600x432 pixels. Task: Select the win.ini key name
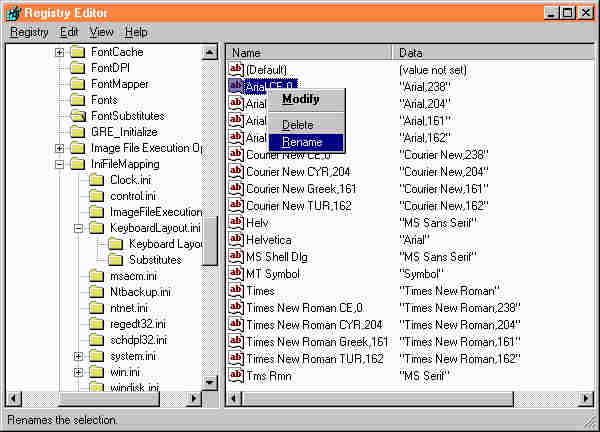click(x=125, y=372)
